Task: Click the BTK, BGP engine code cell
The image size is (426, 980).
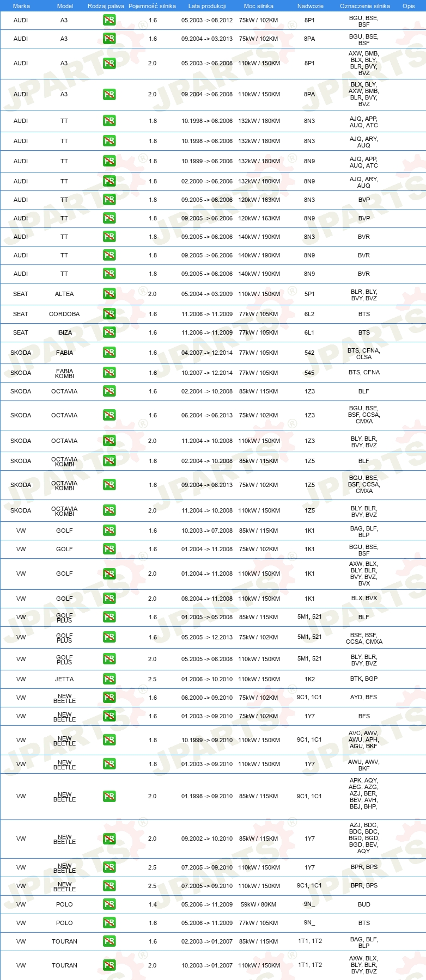Action: coord(364,679)
